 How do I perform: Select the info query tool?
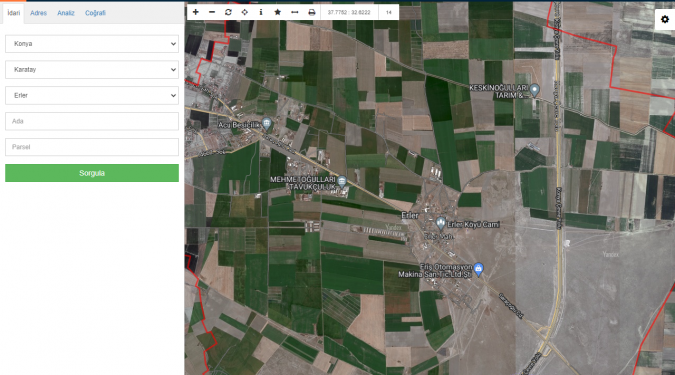pos(261,12)
